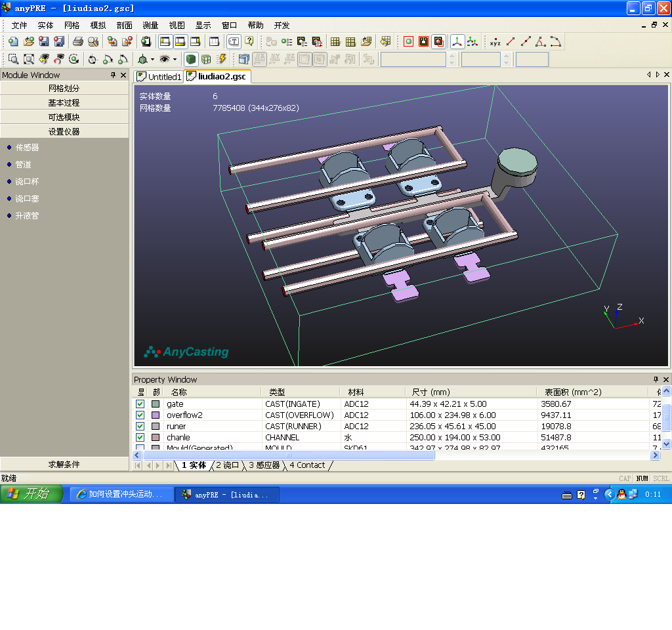Select 升液管 in the module list
The width and height of the screenshot is (672, 630).
pos(27,216)
